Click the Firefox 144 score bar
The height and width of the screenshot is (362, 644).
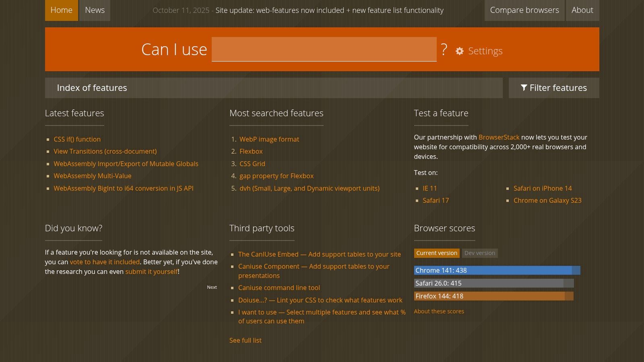pyautogui.click(x=493, y=296)
